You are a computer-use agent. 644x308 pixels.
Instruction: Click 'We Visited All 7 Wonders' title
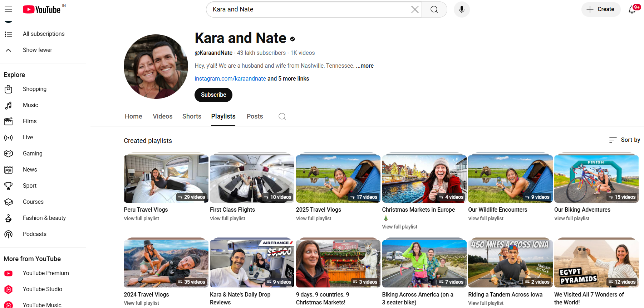[x=589, y=299]
